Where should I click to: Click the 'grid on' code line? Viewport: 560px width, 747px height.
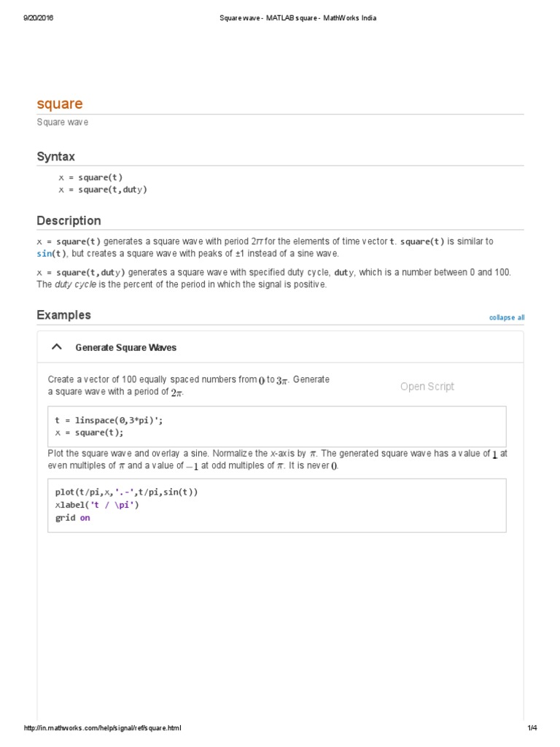(x=73, y=518)
